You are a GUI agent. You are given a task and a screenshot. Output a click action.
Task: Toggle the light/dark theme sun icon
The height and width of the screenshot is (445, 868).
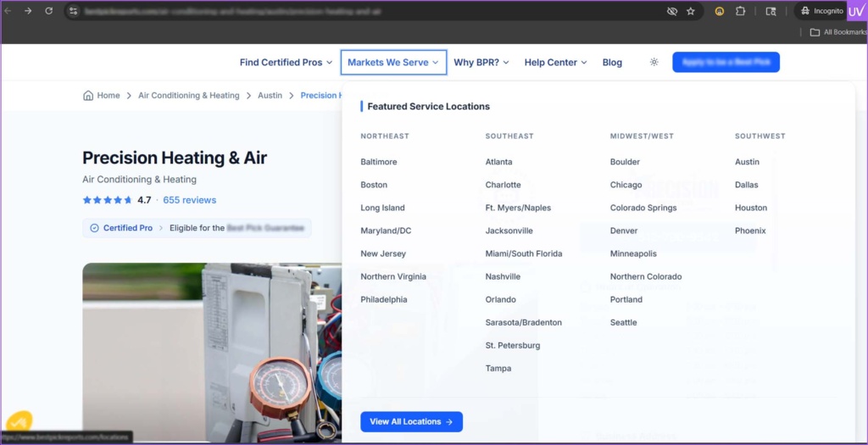[x=654, y=63]
